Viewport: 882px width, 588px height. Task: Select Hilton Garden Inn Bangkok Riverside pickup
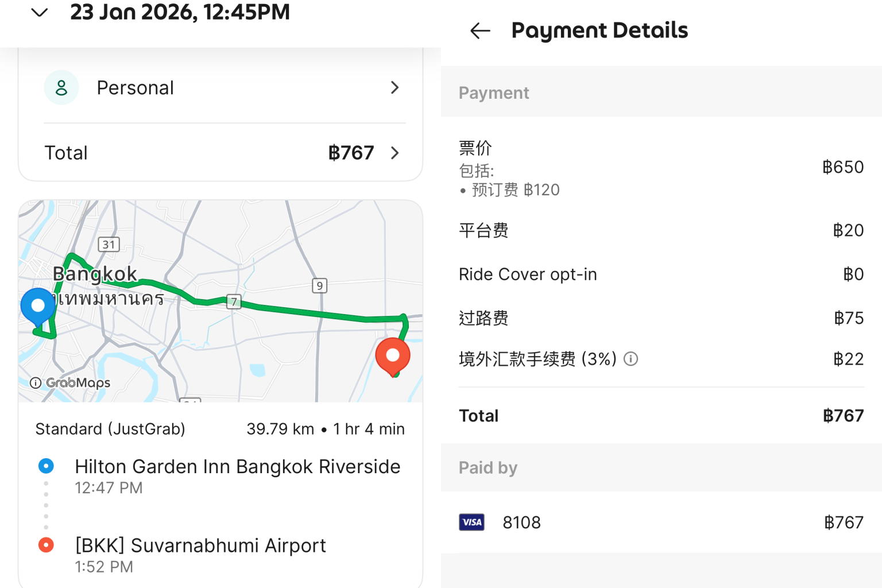237,467
